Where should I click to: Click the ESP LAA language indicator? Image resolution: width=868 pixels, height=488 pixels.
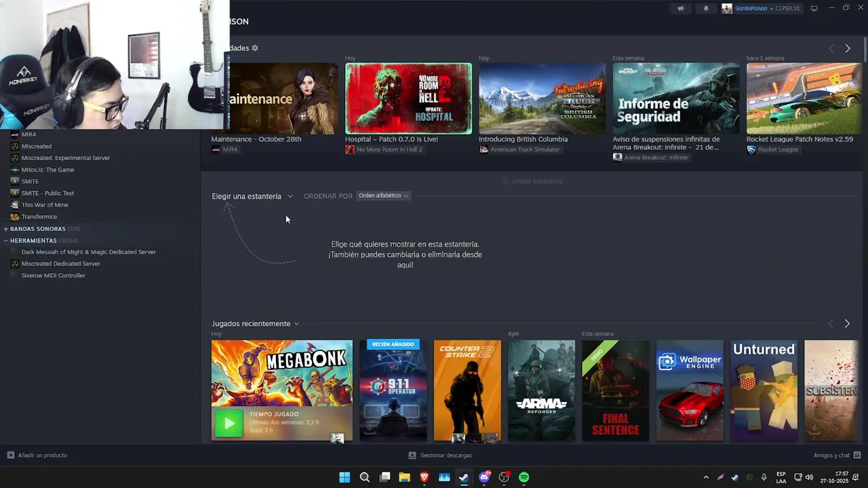(x=781, y=477)
